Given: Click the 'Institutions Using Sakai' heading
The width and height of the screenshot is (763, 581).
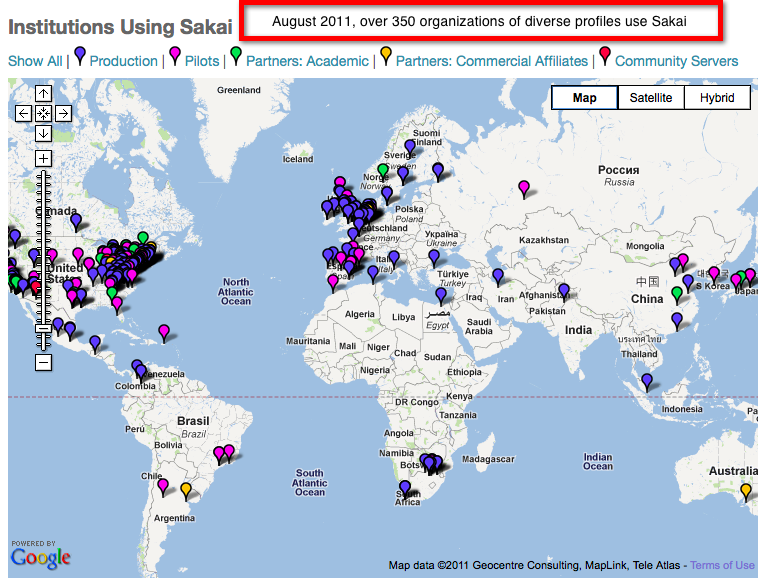Looking at the screenshot, I should pos(120,27).
